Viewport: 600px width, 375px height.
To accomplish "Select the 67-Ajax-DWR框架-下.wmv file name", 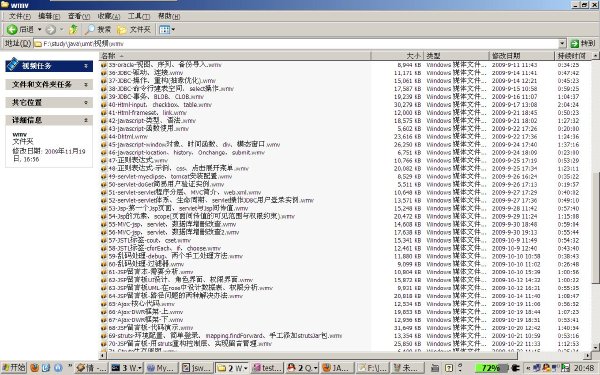I will (146, 320).
